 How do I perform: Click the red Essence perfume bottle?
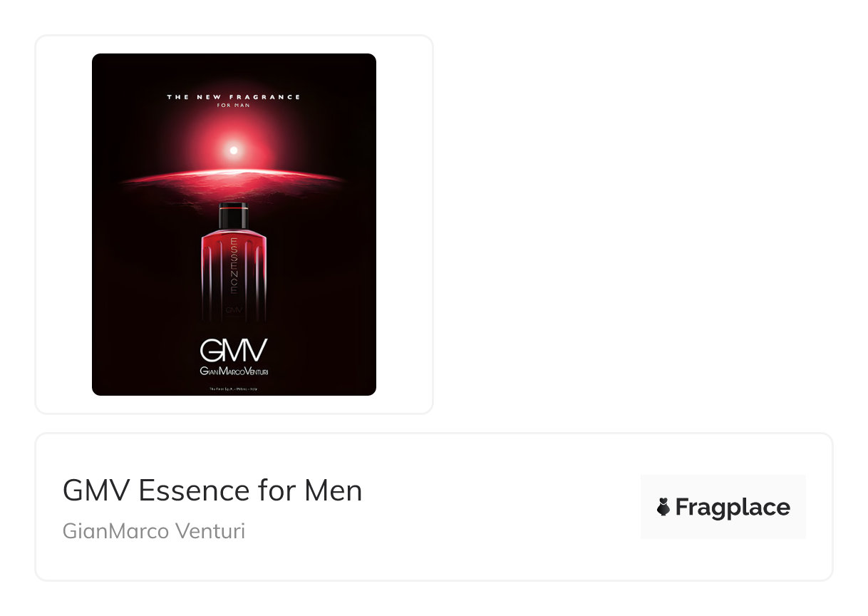point(234,262)
